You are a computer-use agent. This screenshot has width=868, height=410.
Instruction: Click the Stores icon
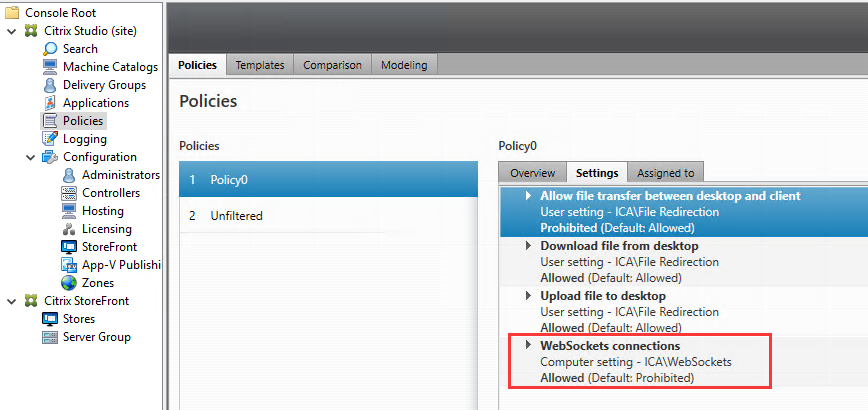50,319
